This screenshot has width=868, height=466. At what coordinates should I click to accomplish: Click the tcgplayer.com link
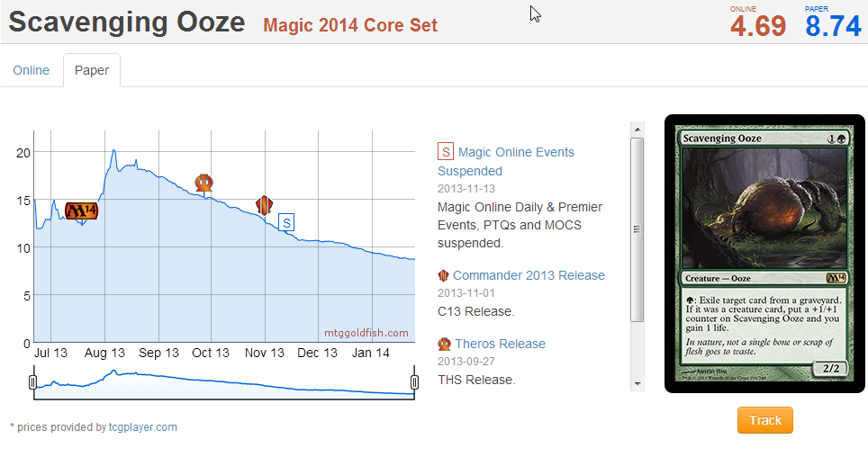tap(142, 427)
